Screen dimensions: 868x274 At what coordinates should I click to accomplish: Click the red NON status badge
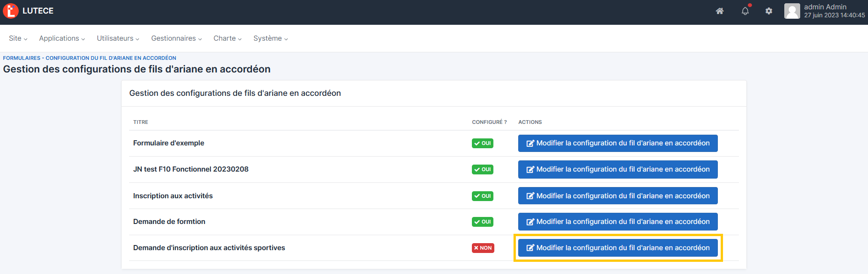[483, 248]
